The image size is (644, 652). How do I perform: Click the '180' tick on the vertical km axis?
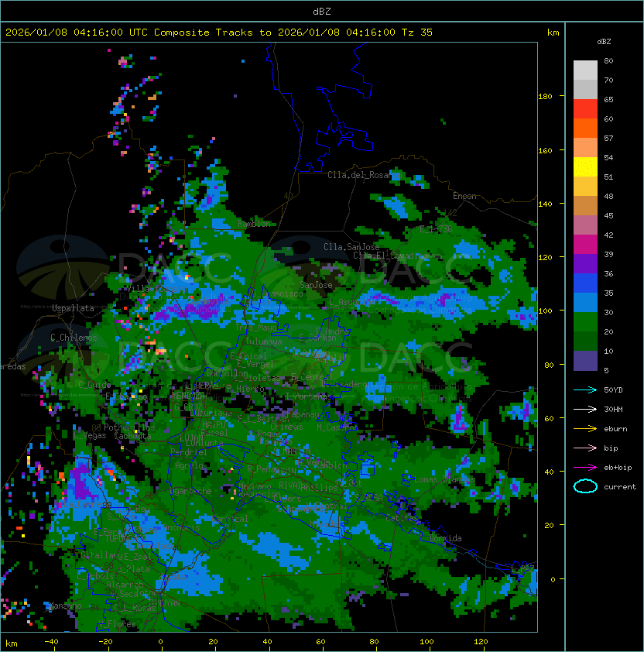pos(545,97)
